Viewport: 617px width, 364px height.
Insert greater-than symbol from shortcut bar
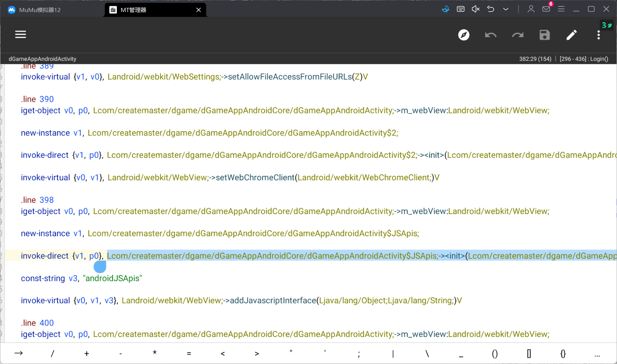[257, 353]
